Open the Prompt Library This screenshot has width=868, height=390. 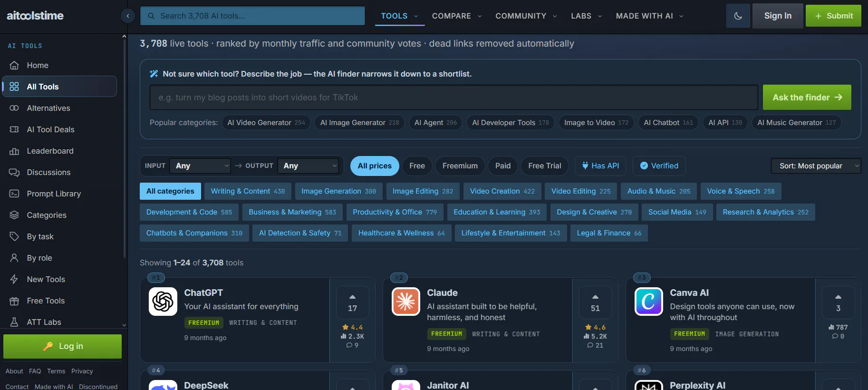click(x=59, y=194)
